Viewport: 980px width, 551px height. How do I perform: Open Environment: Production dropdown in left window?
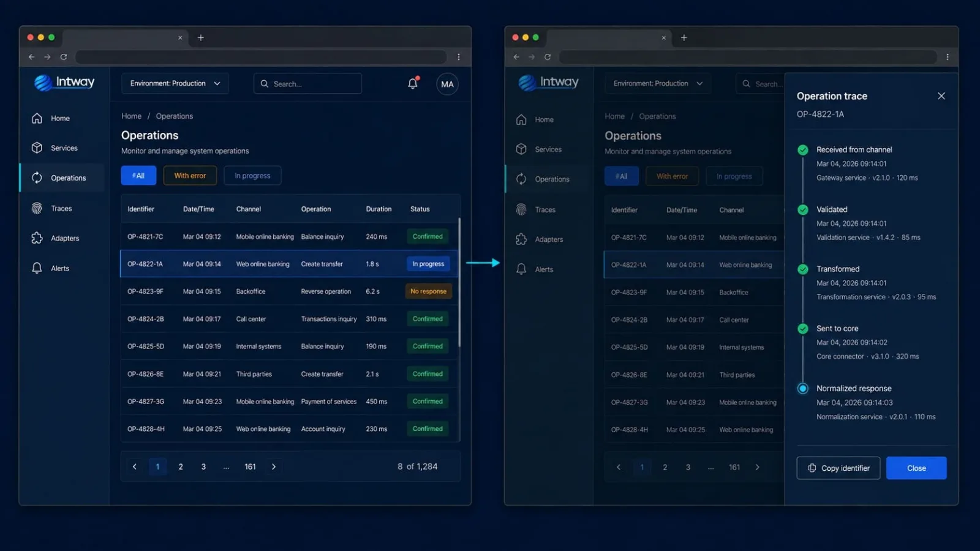pos(175,83)
